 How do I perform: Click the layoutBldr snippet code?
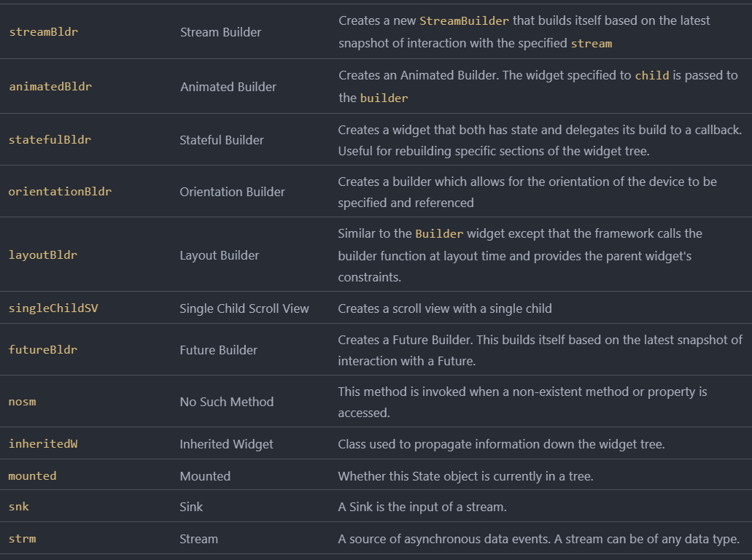pos(43,255)
